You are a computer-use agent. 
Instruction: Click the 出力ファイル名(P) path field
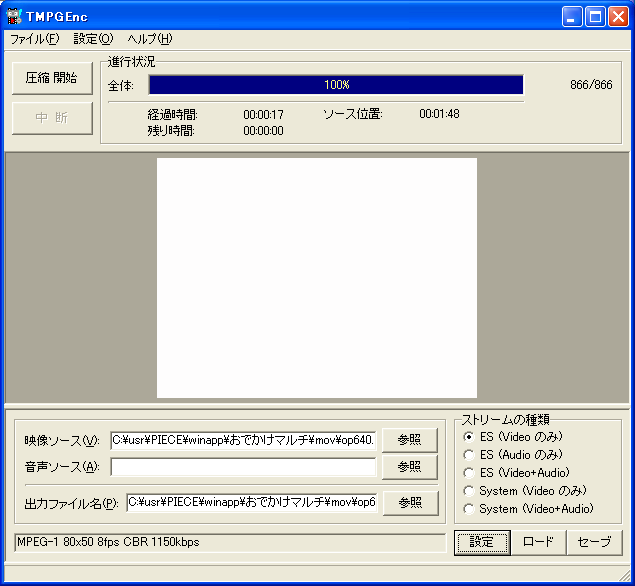click(252, 503)
